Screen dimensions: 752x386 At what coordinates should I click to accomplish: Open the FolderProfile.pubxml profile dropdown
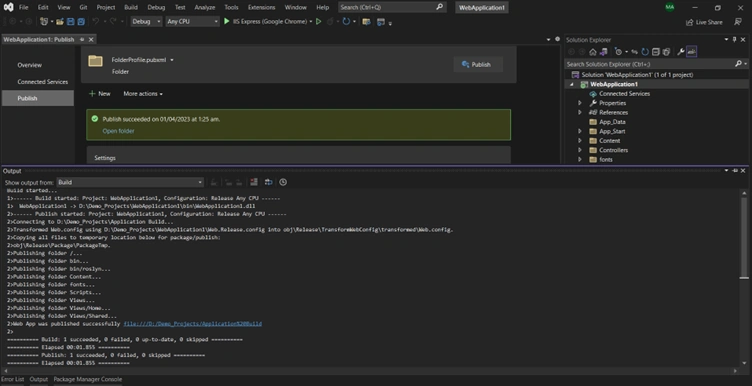tap(172, 60)
